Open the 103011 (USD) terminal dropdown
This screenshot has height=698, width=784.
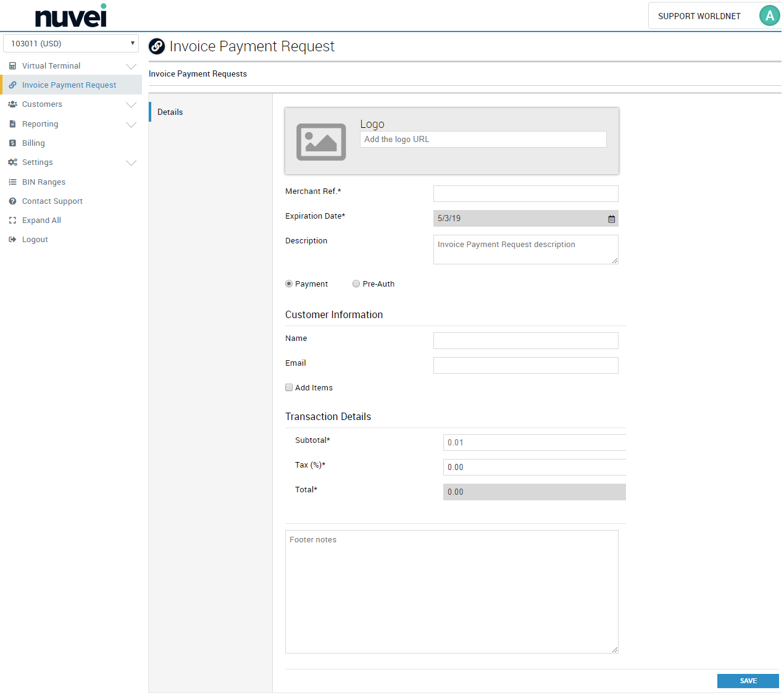coord(71,44)
